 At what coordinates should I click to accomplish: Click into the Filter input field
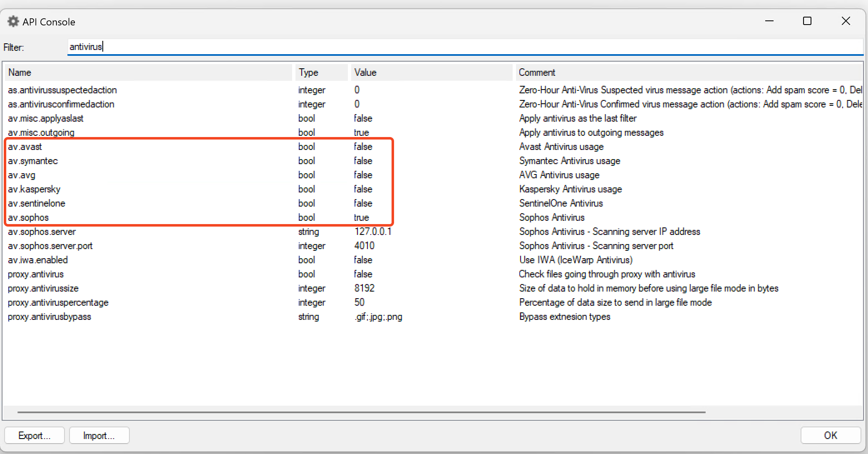pyautogui.click(x=465, y=47)
